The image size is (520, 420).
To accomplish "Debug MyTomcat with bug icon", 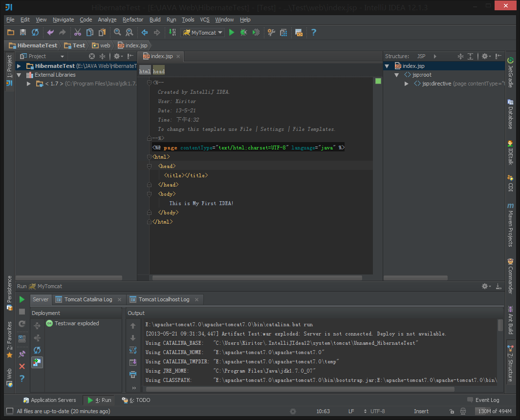I will coord(244,33).
